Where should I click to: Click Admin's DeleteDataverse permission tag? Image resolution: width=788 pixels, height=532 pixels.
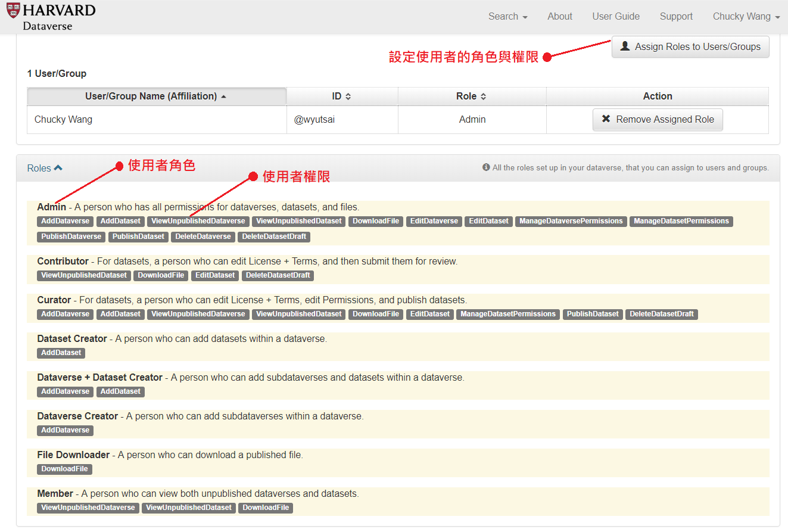203,237
